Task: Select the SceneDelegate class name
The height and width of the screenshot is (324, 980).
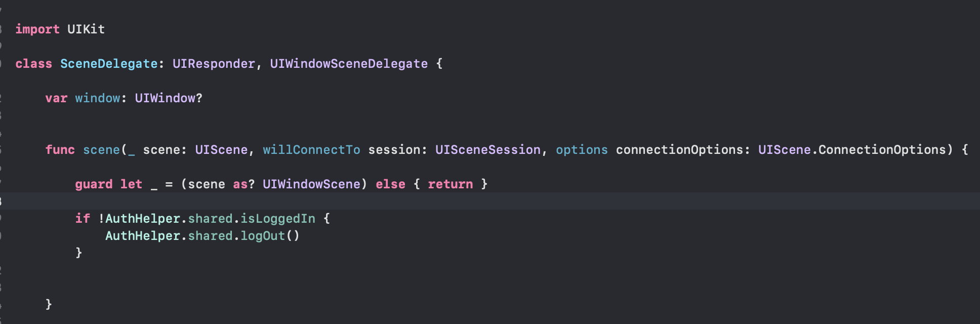Action: point(109,64)
